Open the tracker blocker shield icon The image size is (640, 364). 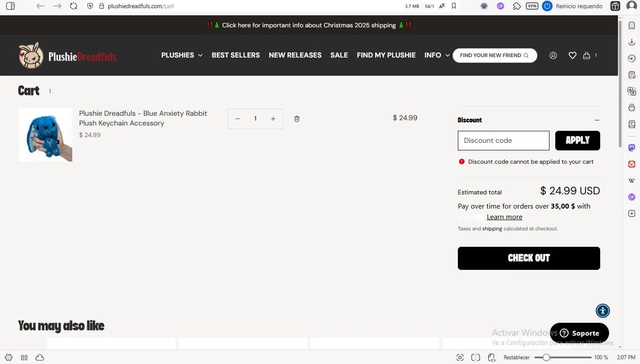[90, 6]
